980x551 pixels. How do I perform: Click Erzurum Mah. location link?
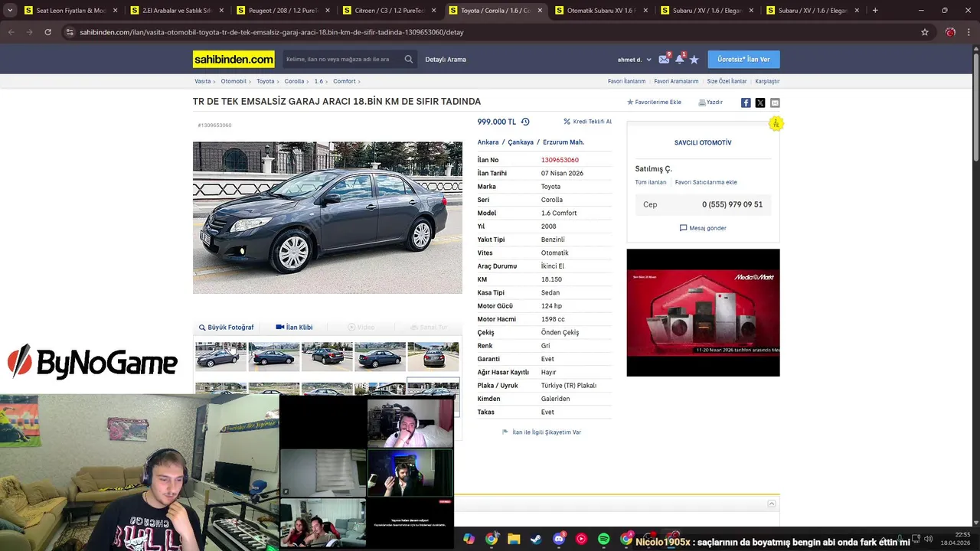coord(563,142)
